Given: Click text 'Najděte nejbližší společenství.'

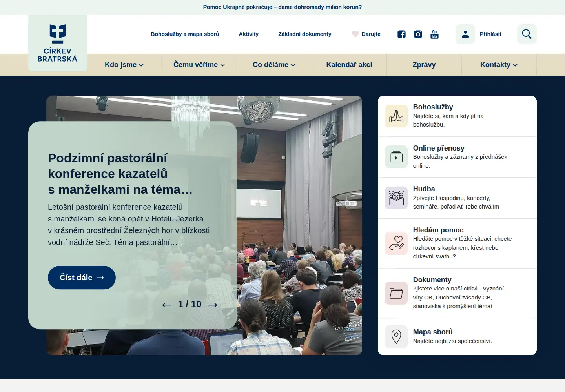Looking at the screenshot, I should click(452, 341).
